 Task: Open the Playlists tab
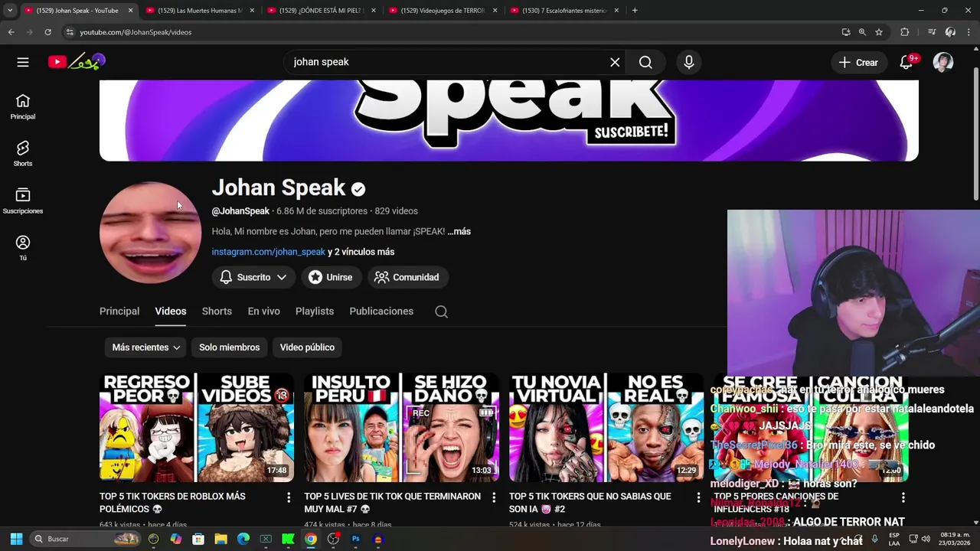[x=315, y=311]
